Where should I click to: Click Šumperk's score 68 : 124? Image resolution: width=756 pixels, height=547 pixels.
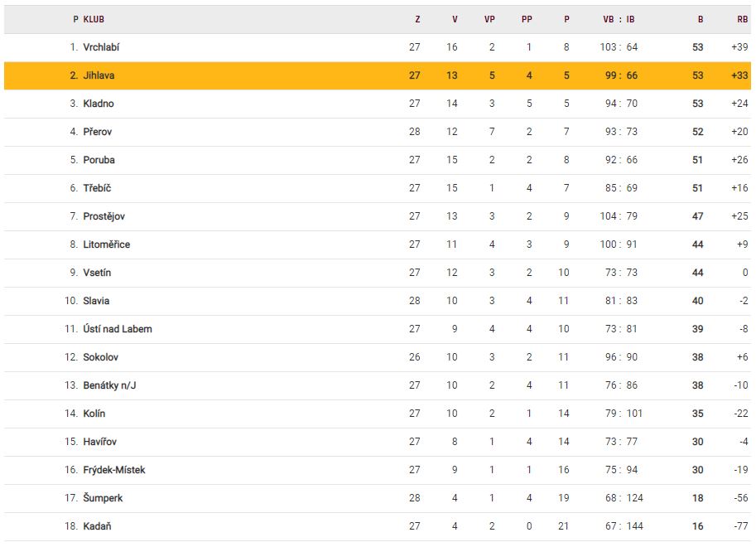(x=620, y=498)
